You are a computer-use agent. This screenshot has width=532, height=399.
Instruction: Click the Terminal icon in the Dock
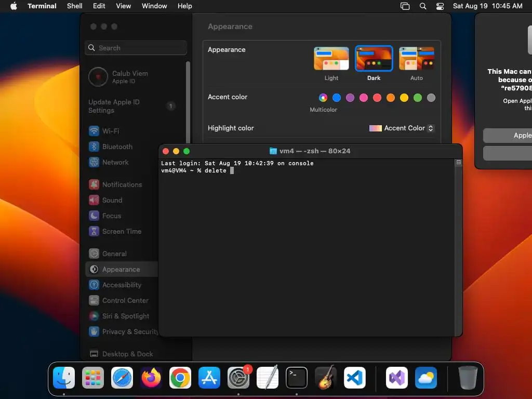coord(297,378)
